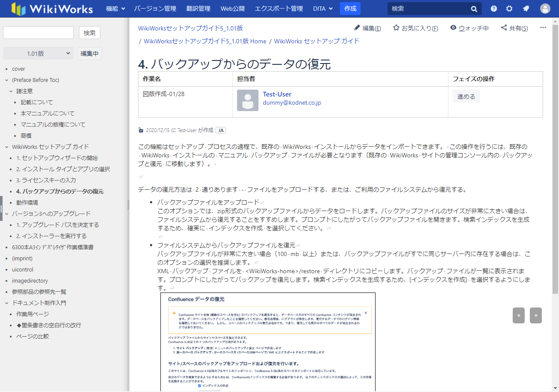Viewport: 559px width, 392px height.
Task: Open the settings gear icon
Action: tap(509, 9)
